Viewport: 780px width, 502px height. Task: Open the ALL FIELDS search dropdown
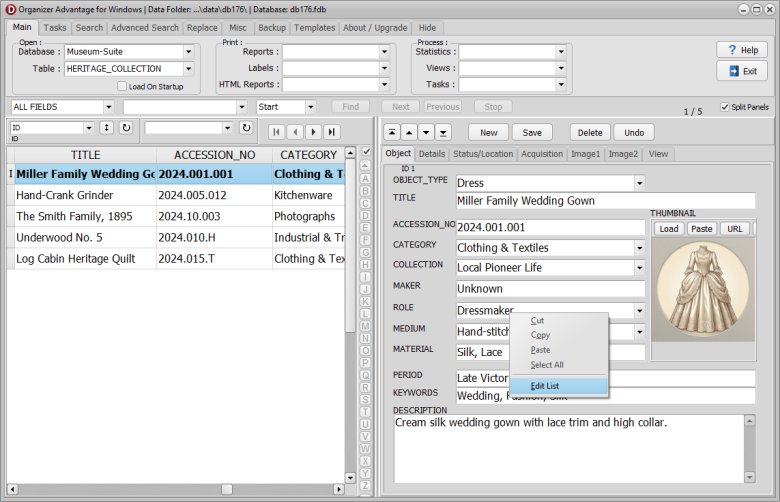107,107
